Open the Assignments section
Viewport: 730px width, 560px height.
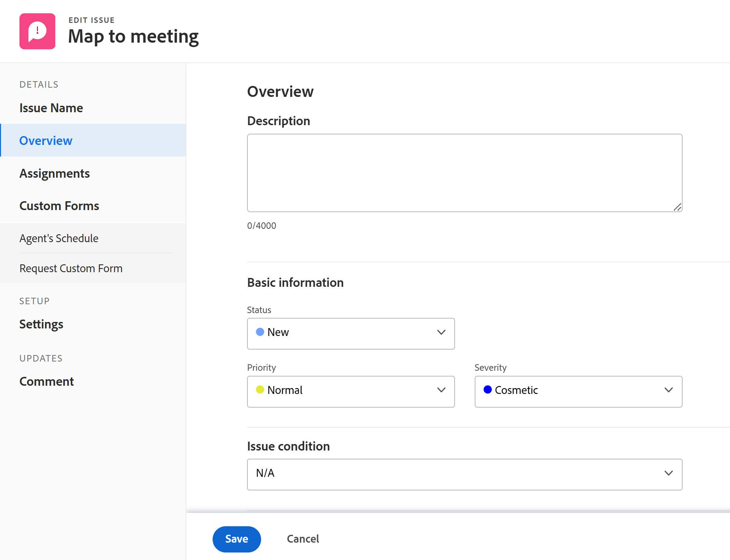(55, 174)
